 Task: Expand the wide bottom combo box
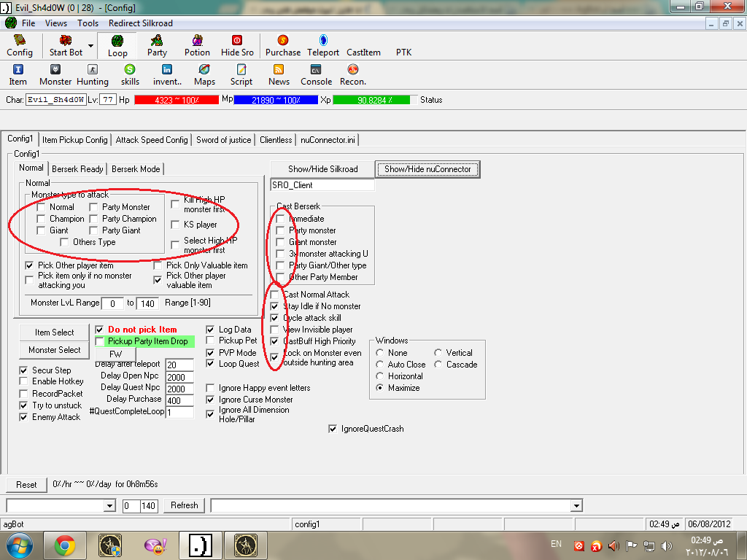(x=576, y=506)
